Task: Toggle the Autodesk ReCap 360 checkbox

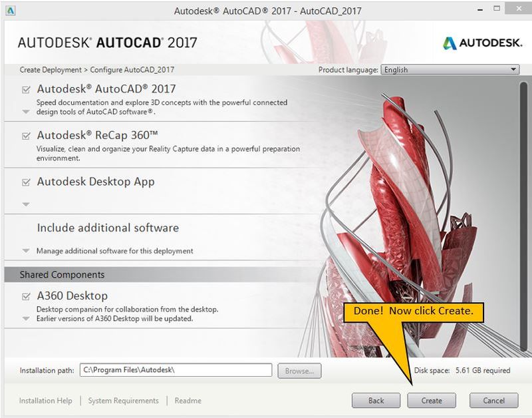Action: (26, 136)
